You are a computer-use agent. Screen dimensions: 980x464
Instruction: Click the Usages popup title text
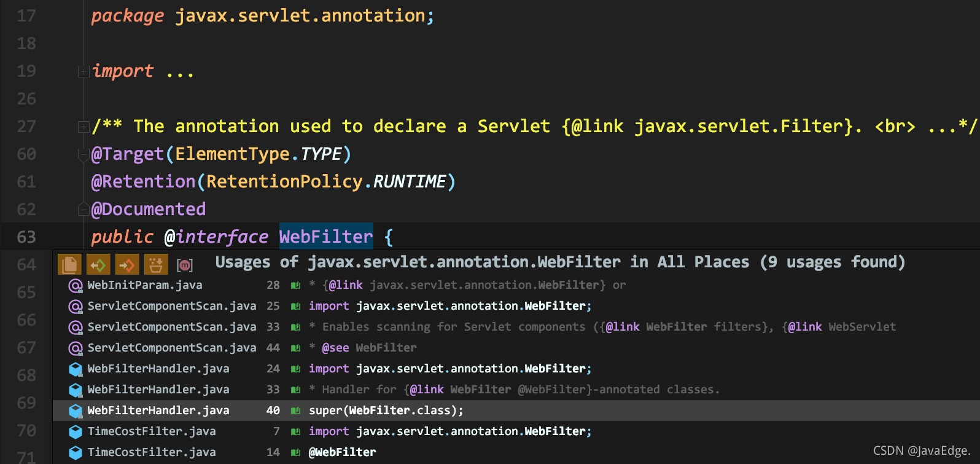[560, 262]
